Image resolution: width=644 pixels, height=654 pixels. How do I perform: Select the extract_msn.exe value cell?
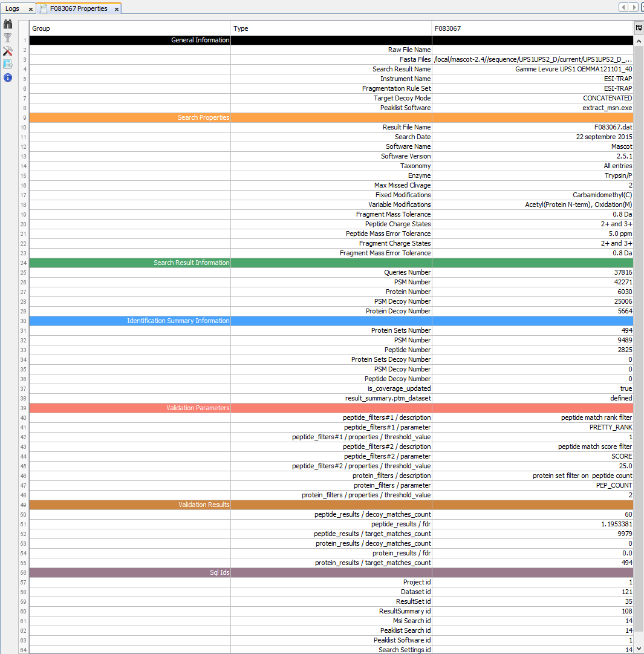(x=533, y=108)
